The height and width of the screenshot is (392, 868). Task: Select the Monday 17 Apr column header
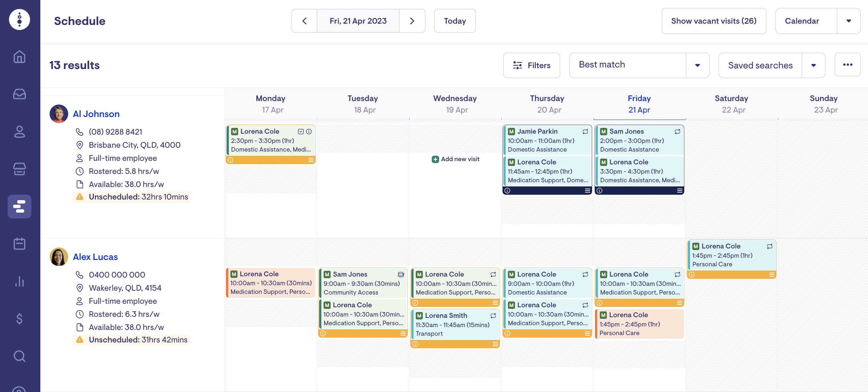[x=270, y=104]
